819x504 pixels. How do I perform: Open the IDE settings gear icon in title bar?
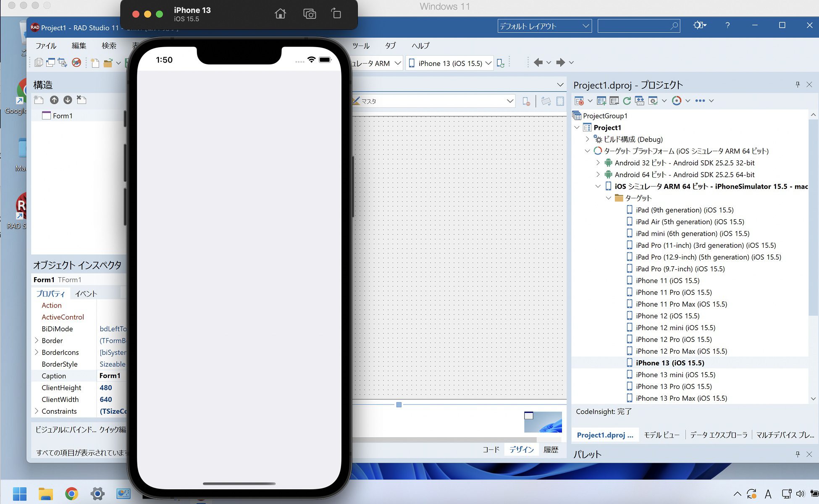coord(699,26)
